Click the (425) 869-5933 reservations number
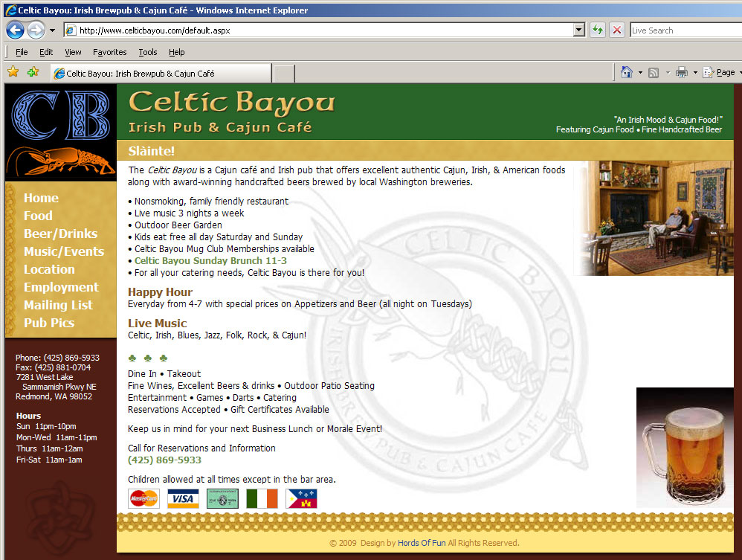 coord(164,460)
